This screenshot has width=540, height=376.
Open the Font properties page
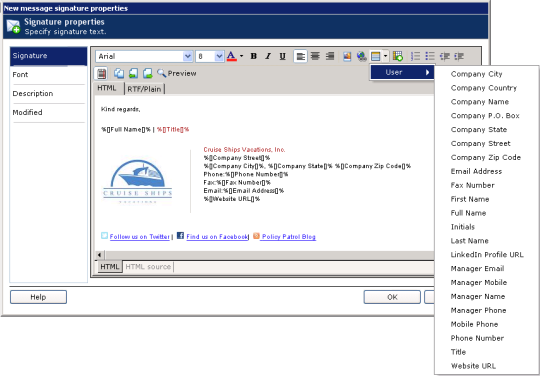(x=49, y=75)
